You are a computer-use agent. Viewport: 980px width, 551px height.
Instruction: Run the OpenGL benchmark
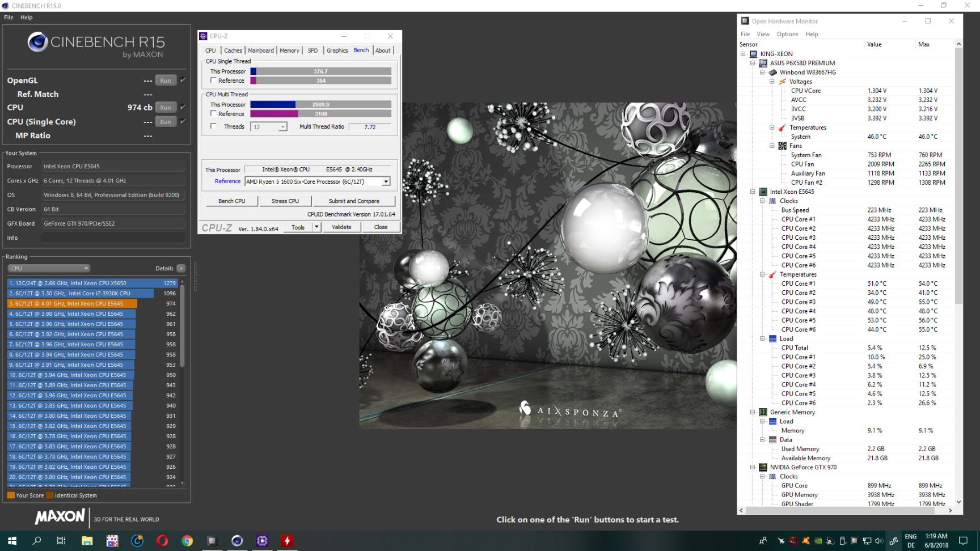click(x=166, y=80)
